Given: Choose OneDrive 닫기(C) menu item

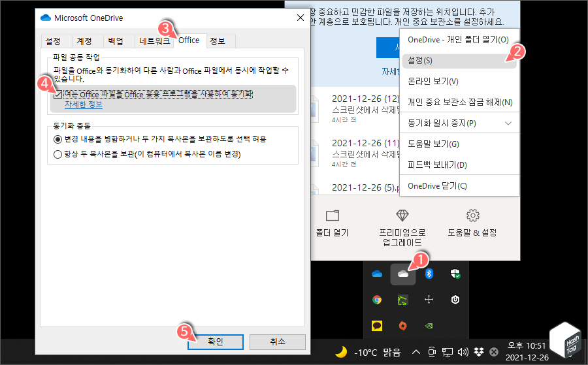Looking at the screenshot, I should click(459, 186).
